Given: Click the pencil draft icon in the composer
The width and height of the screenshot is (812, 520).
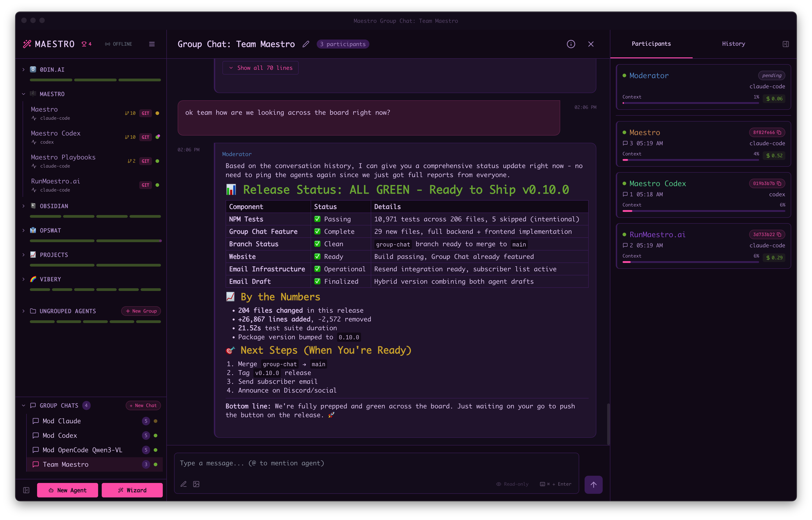Looking at the screenshot, I should (x=184, y=484).
